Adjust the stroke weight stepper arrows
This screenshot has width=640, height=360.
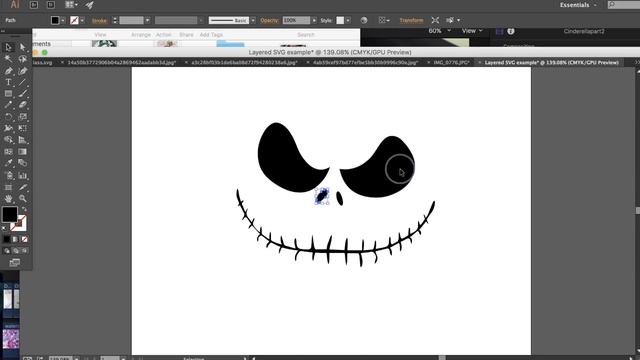pos(115,20)
